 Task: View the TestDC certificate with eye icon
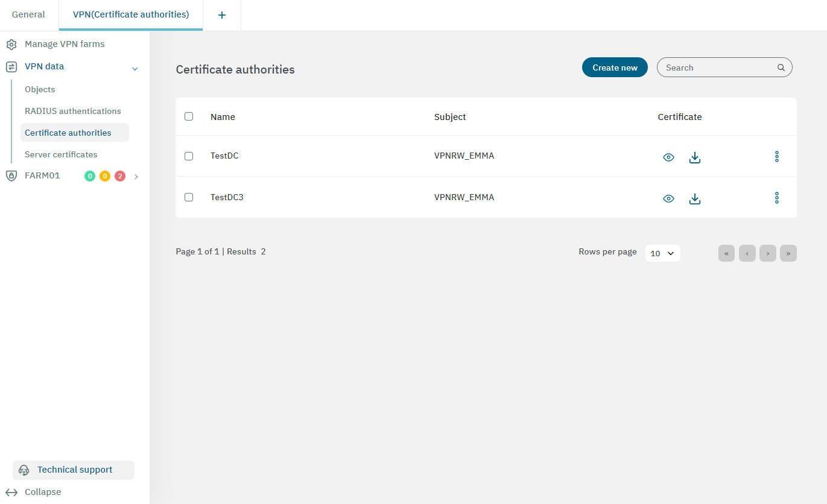[x=668, y=157]
